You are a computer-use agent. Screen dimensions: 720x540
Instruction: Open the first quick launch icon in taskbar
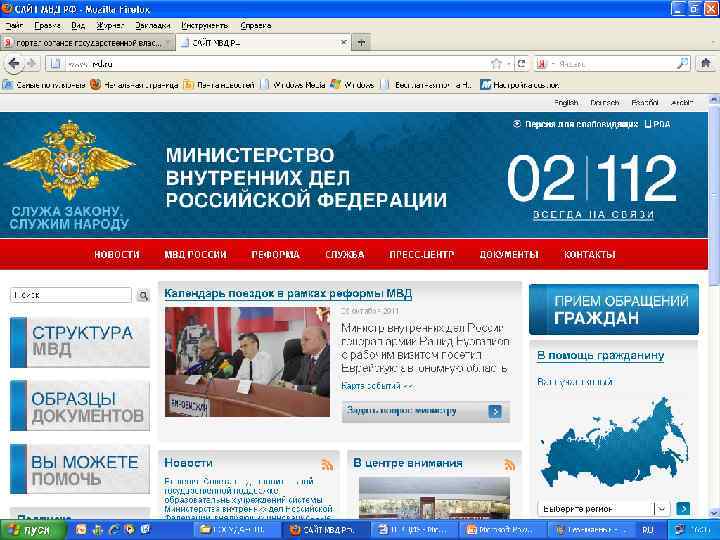tap(81, 530)
